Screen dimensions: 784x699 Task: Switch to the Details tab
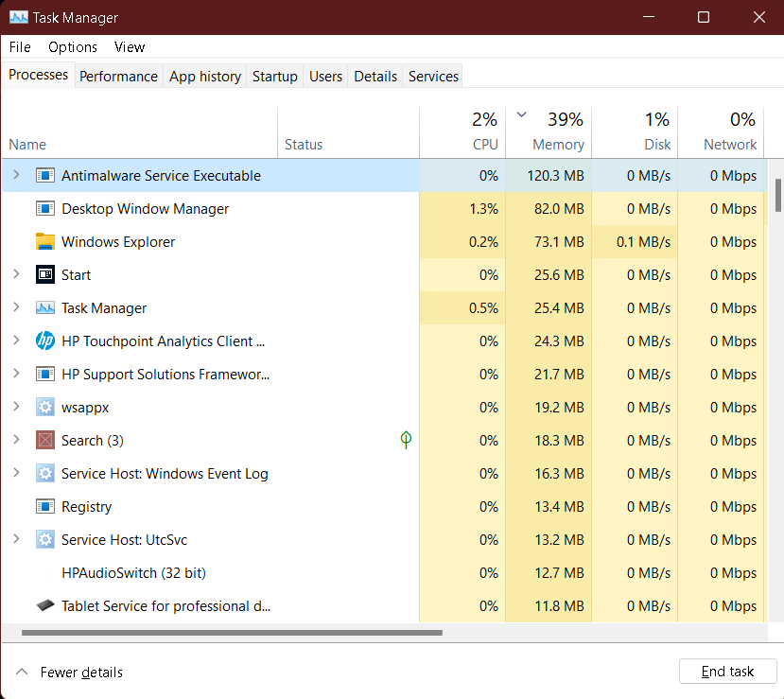click(375, 77)
